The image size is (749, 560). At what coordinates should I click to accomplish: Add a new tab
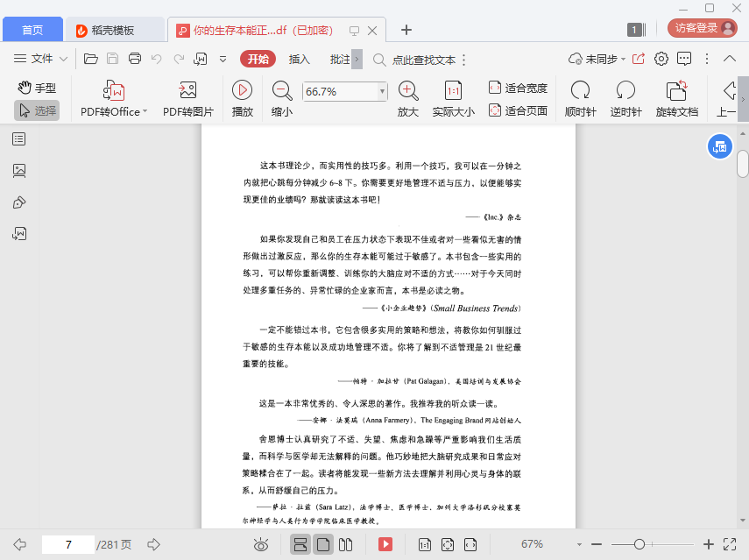tap(406, 30)
